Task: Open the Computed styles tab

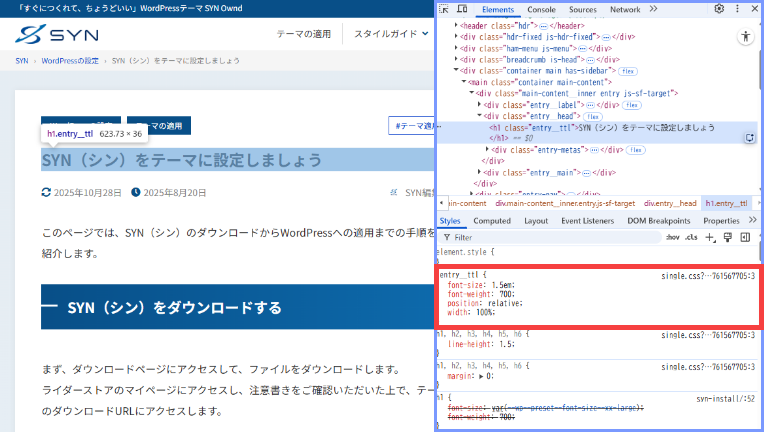Action: [491, 221]
